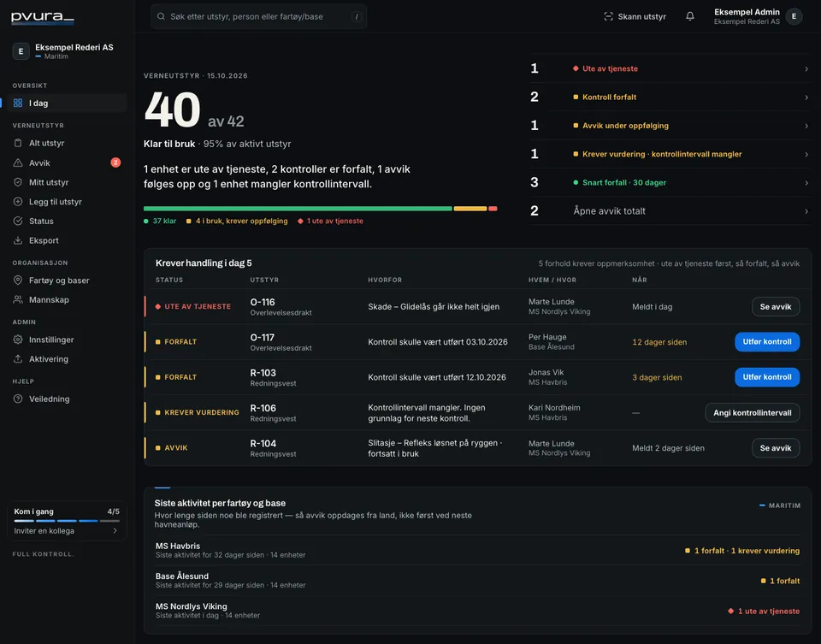Expand the Ute av tjeneste row chevron

pyautogui.click(x=806, y=68)
